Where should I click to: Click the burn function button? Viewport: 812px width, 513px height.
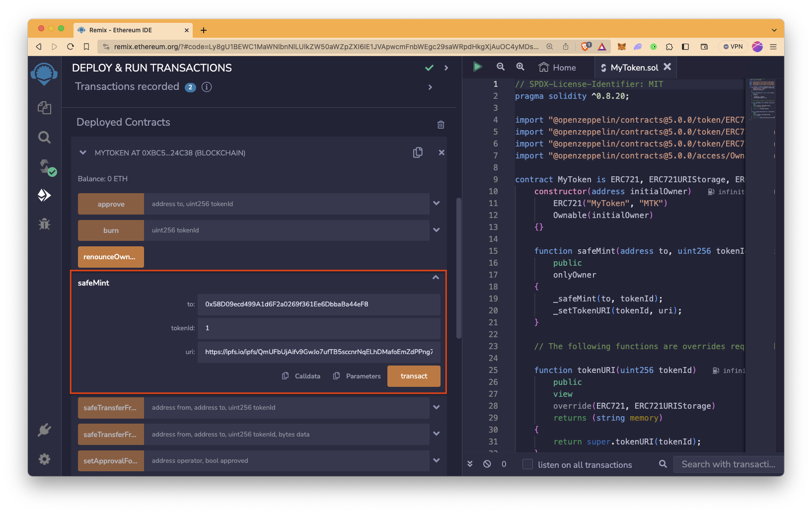point(111,230)
